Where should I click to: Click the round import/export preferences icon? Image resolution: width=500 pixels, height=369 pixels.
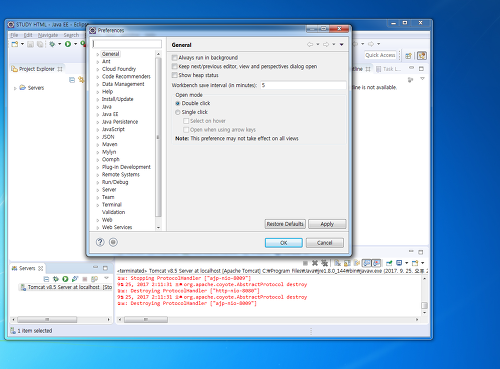click(113, 242)
